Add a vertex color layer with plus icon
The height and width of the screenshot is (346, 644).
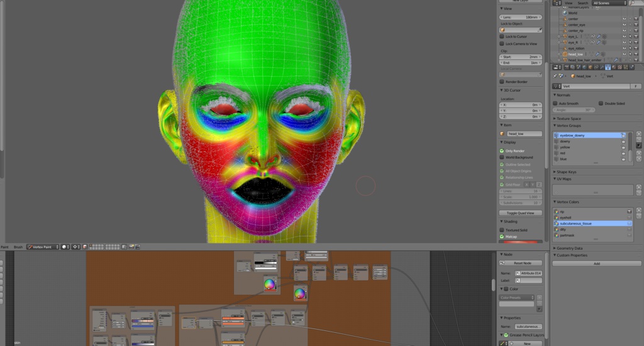coord(639,210)
